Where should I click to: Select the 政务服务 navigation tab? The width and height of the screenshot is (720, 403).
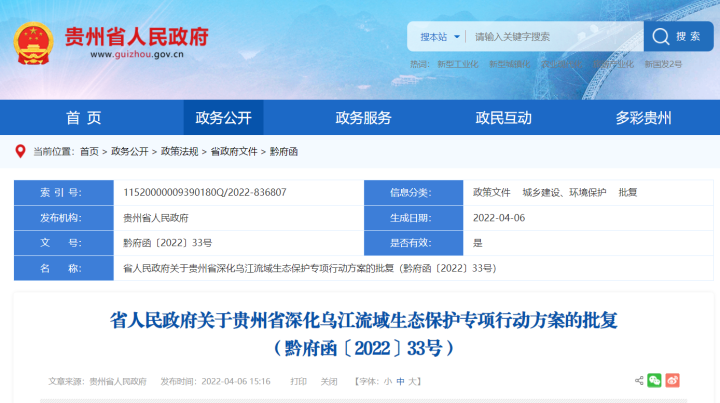[363, 118]
